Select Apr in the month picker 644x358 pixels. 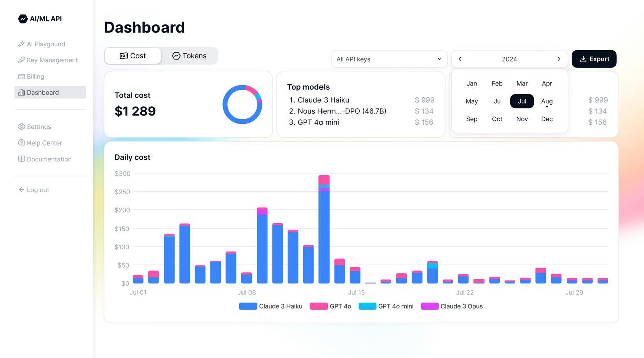[547, 83]
